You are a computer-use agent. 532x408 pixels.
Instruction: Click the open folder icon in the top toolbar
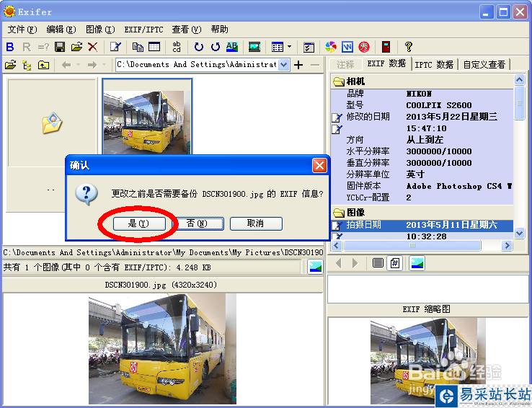pos(76,47)
